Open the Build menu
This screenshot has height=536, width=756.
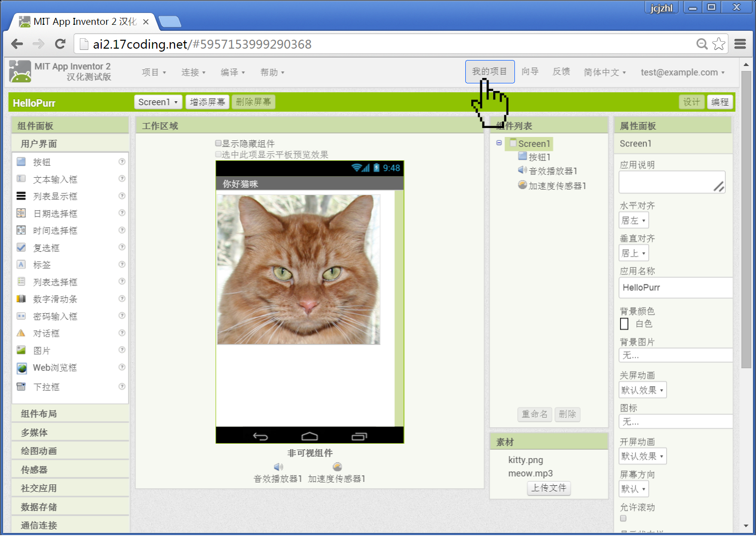tap(233, 72)
